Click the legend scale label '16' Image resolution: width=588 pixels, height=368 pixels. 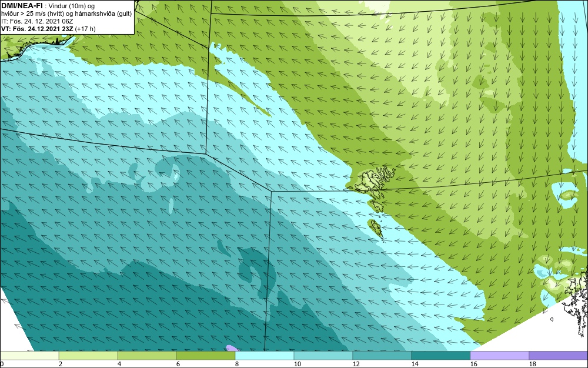[x=473, y=364]
